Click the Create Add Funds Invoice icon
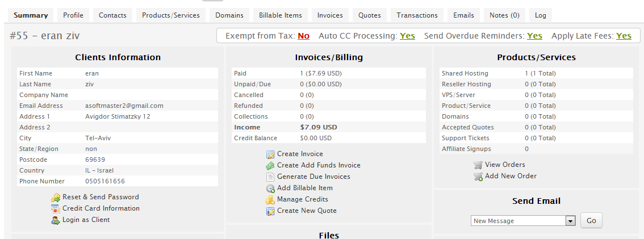Viewport: 644px width, 239px height. click(270, 166)
